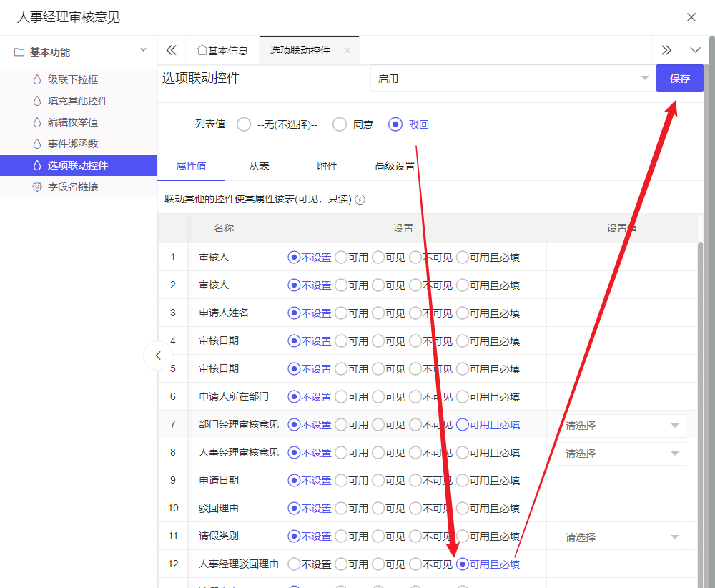This screenshot has height=588, width=715.
Task: Open the 基本信息 home tab
Action: [x=222, y=50]
